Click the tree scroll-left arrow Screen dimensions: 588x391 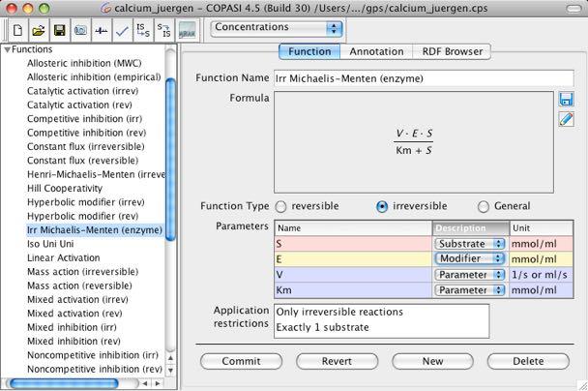coord(146,383)
